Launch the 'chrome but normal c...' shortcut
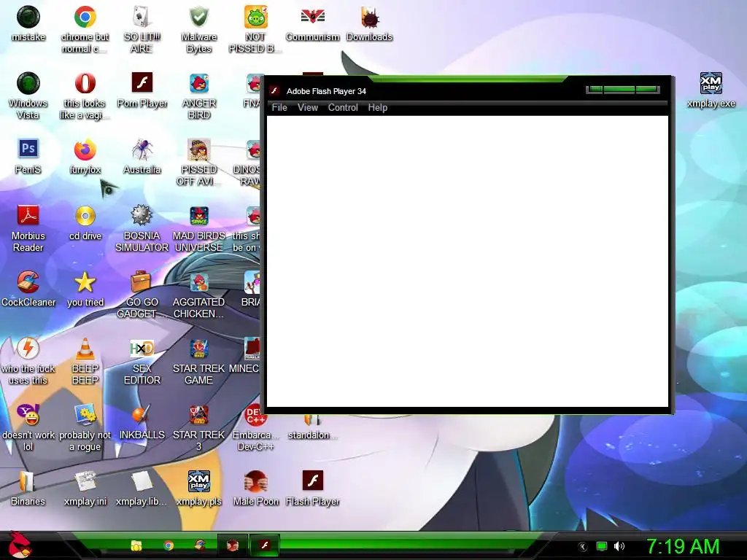 pyautogui.click(x=85, y=28)
